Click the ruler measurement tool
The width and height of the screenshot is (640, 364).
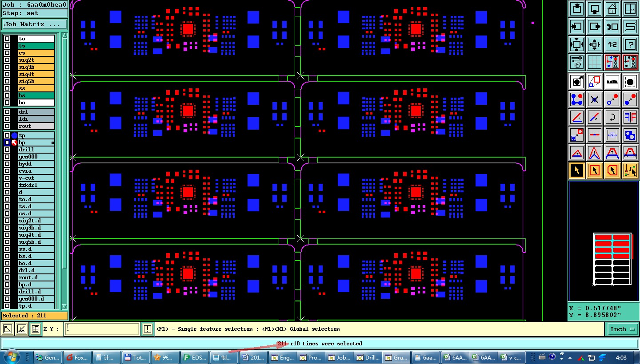pos(612,82)
